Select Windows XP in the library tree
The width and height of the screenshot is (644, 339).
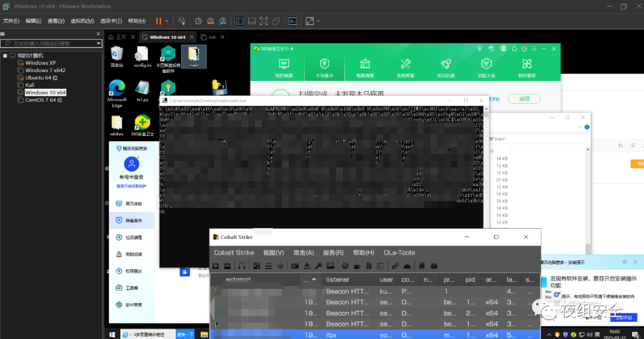41,63
